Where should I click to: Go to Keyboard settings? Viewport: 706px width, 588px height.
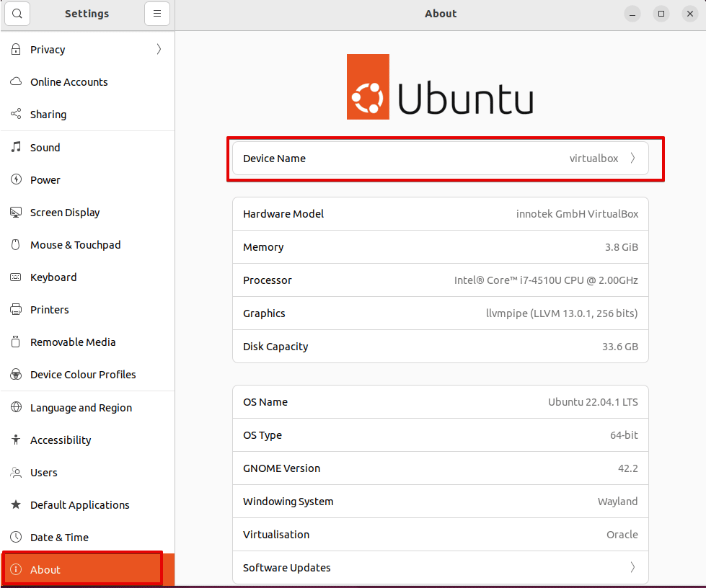87,277
